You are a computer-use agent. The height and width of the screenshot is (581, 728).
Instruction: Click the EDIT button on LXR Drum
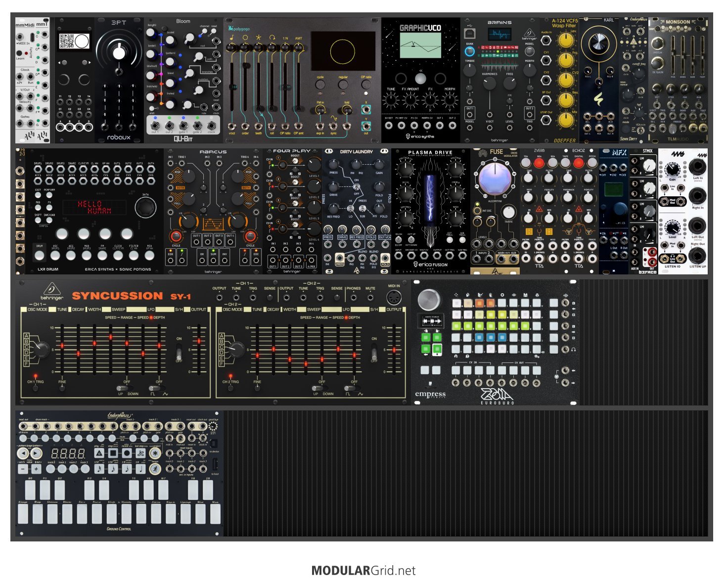pos(38,194)
